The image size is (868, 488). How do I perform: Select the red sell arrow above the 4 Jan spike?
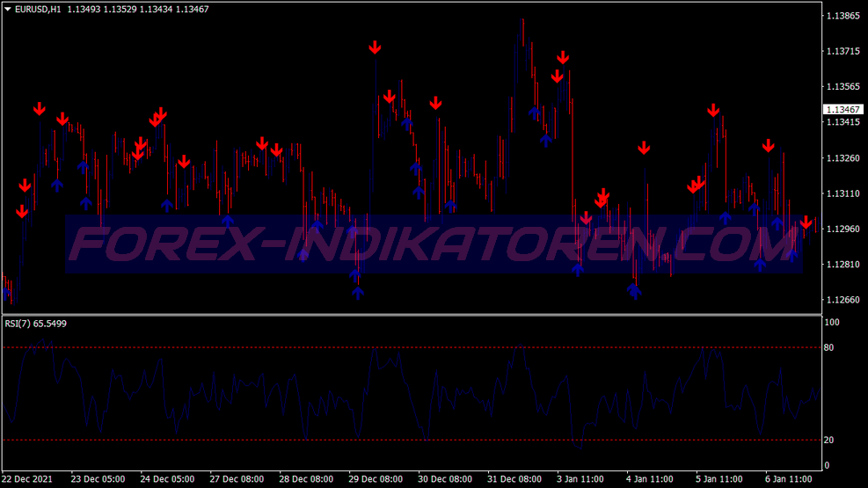[643, 148]
